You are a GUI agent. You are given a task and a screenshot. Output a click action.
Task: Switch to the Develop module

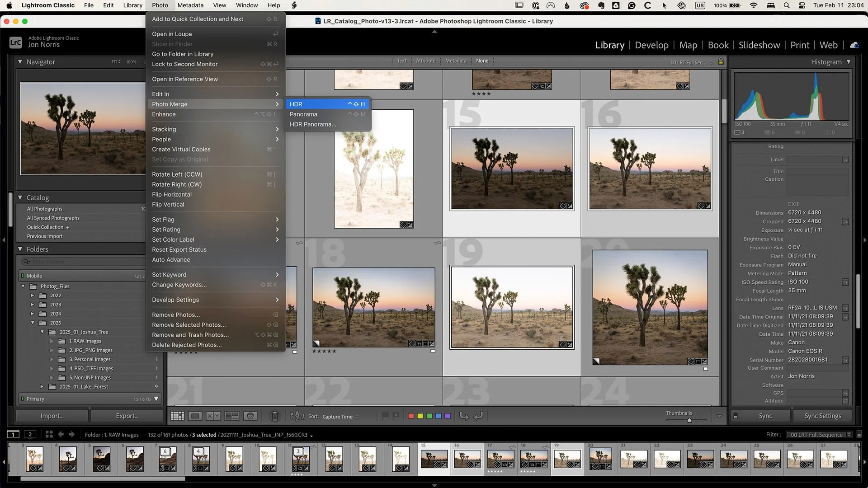coord(651,45)
